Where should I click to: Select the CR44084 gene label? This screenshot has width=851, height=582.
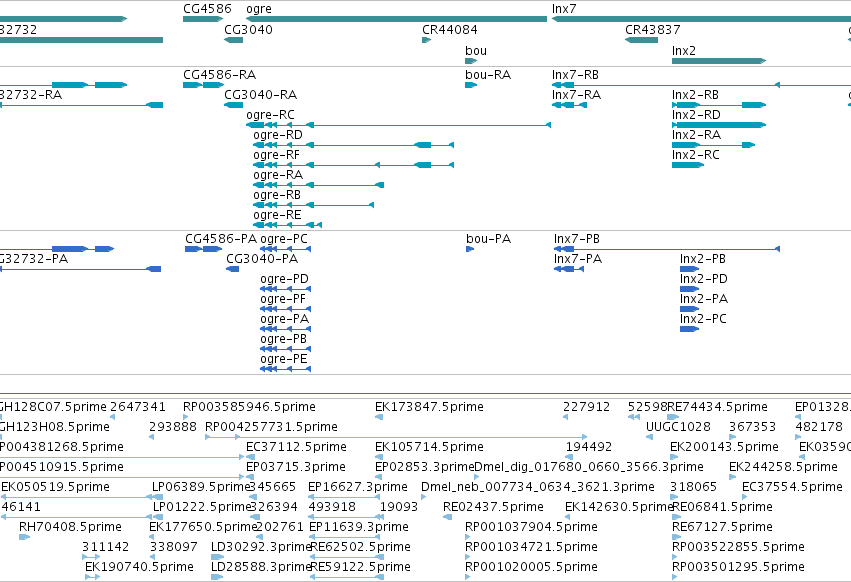(x=450, y=30)
